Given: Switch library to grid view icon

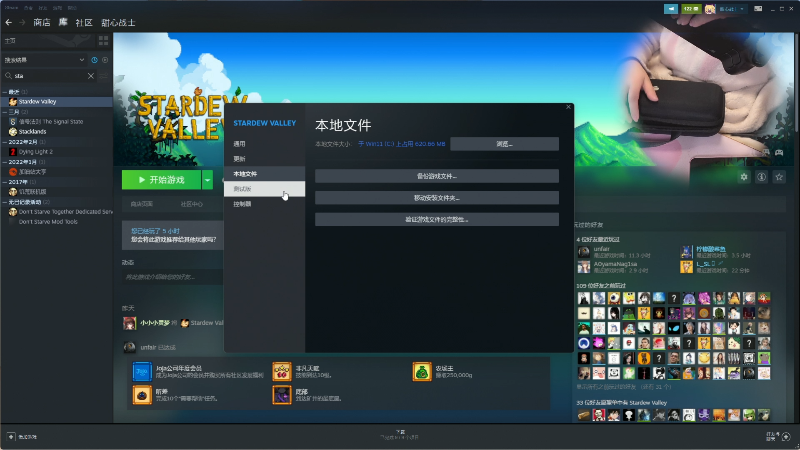Looking at the screenshot, I should tap(104, 40).
